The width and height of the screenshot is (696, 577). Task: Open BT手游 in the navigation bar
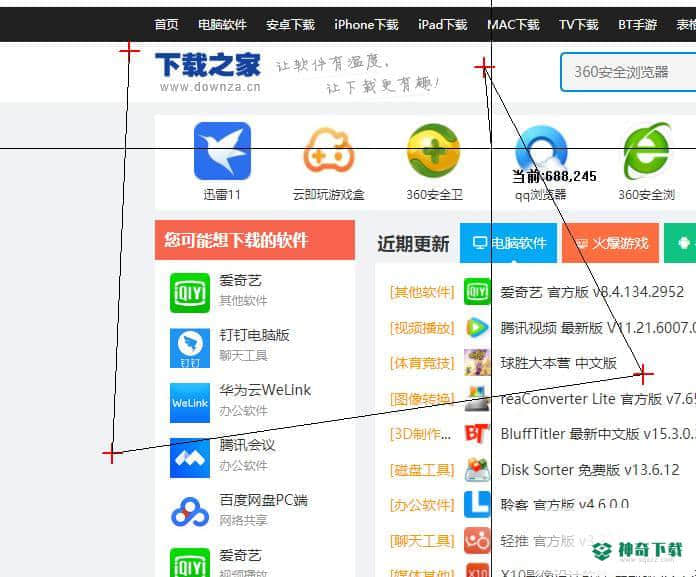pos(637,24)
